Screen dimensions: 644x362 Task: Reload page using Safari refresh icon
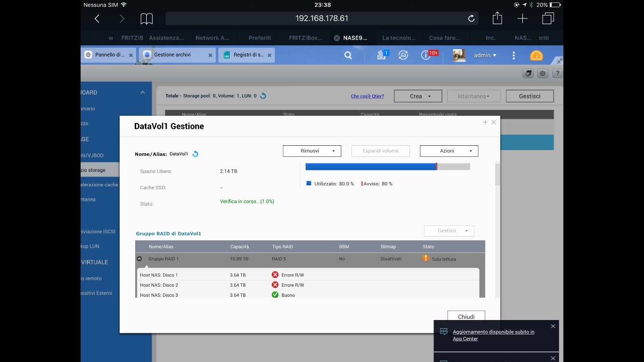pos(471,18)
